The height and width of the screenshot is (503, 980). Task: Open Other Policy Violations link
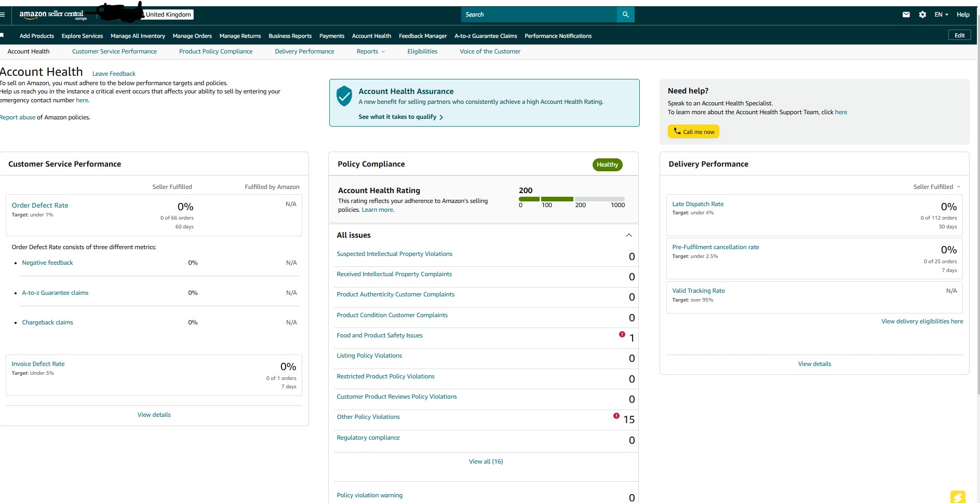[x=368, y=417]
